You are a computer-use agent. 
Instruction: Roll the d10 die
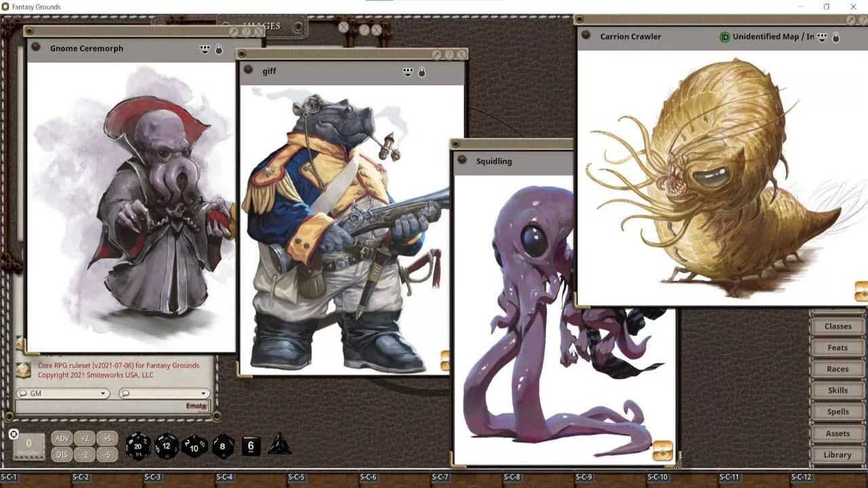(x=194, y=446)
